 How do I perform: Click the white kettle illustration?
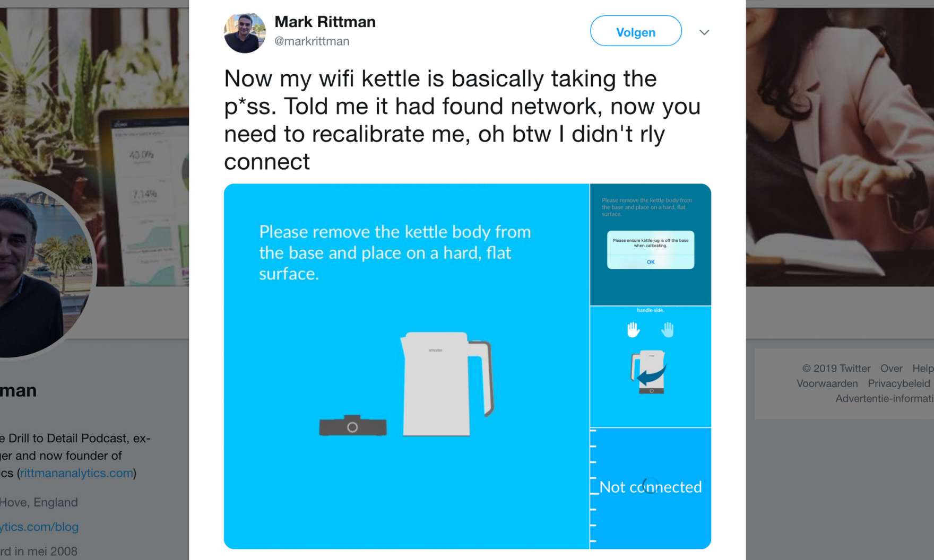[x=447, y=384]
